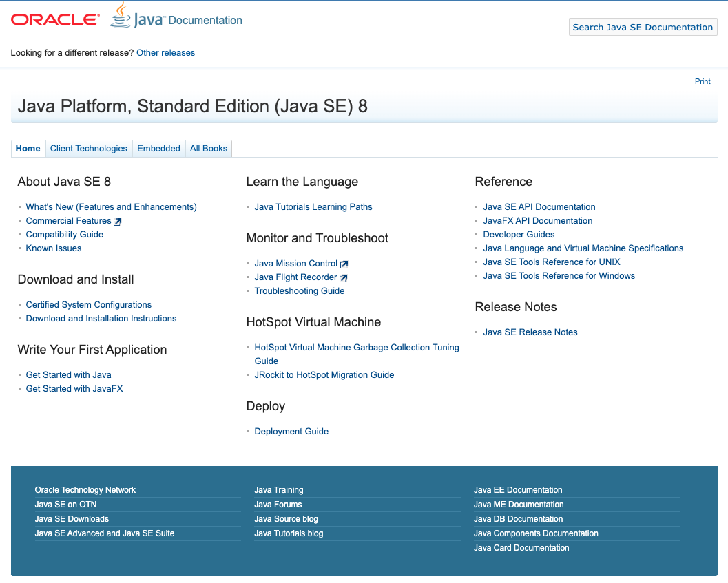Open the Other releases link
The width and height of the screenshot is (728, 583).
(x=166, y=53)
